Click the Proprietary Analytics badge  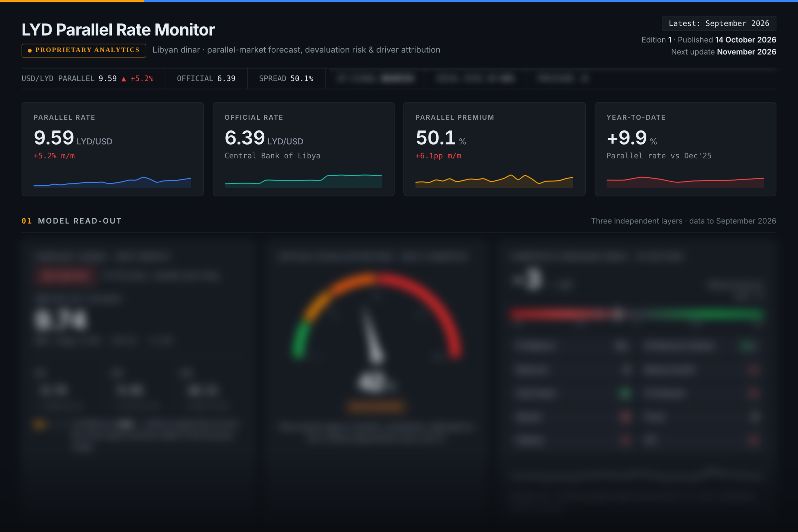click(x=84, y=50)
